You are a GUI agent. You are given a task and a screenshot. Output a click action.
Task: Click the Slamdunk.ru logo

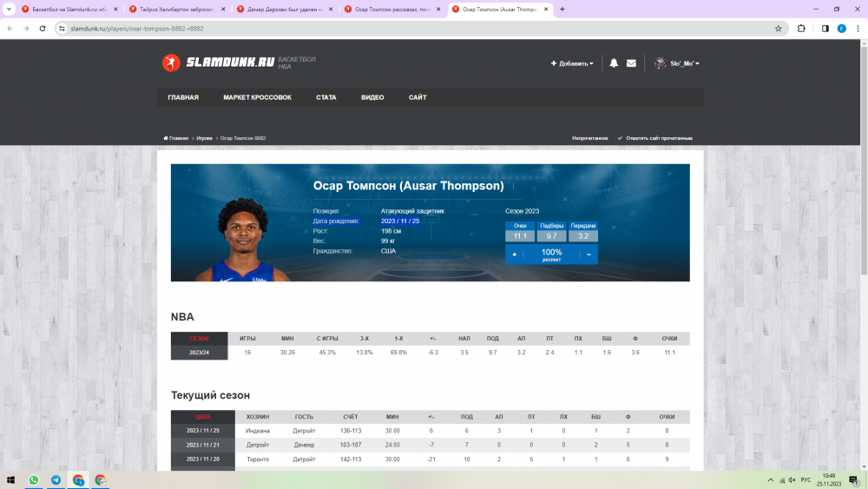[x=218, y=63]
